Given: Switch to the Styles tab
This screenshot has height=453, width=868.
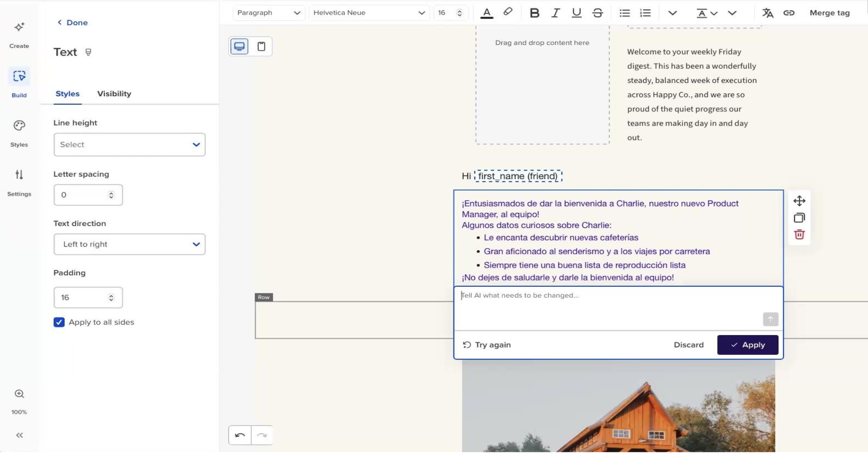Looking at the screenshot, I should tap(67, 94).
